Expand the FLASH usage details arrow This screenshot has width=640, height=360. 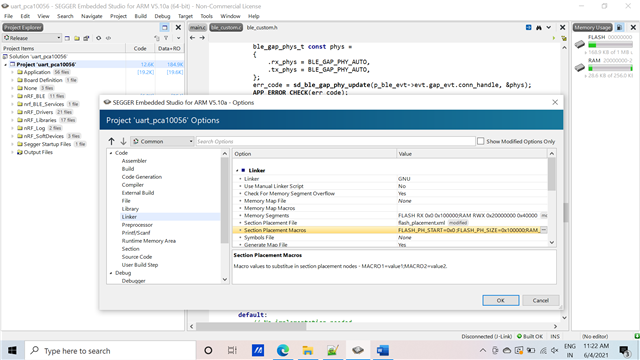point(586,53)
